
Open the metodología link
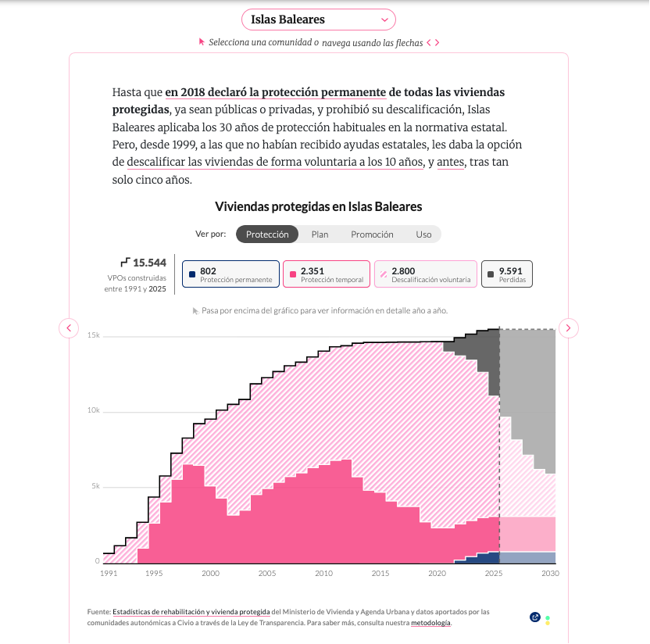click(430, 623)
